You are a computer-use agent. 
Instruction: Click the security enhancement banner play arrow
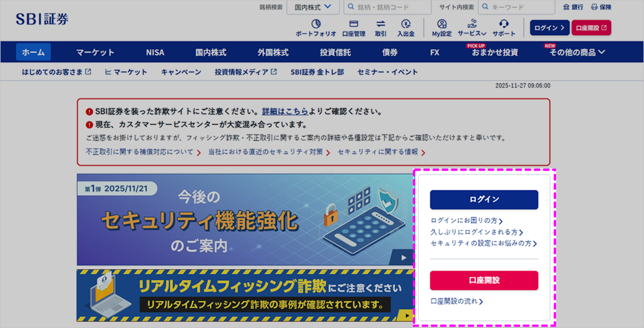point(404,258)
